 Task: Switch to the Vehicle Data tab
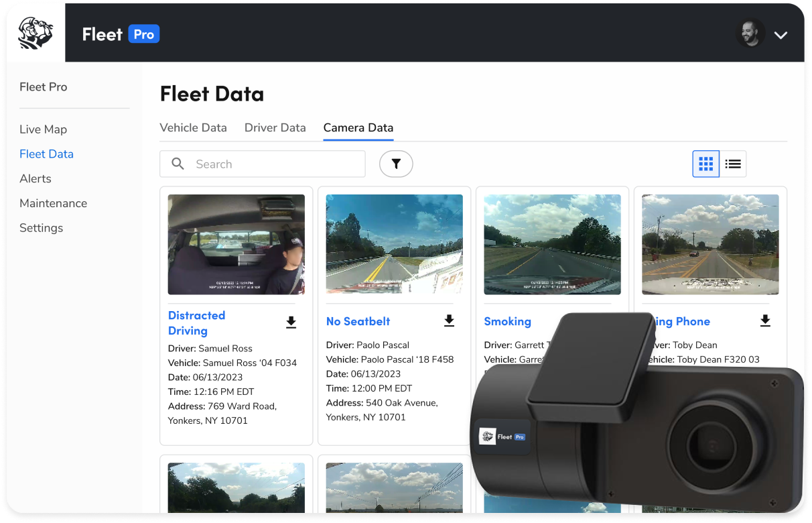(x=193, y=127)
